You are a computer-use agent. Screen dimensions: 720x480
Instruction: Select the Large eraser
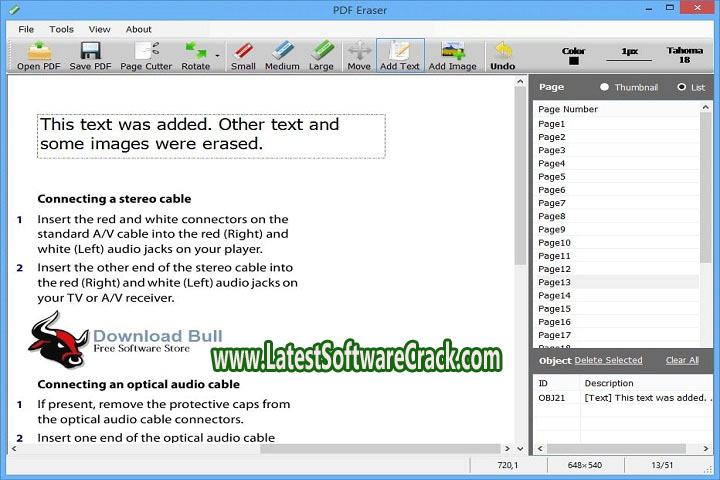321,56
